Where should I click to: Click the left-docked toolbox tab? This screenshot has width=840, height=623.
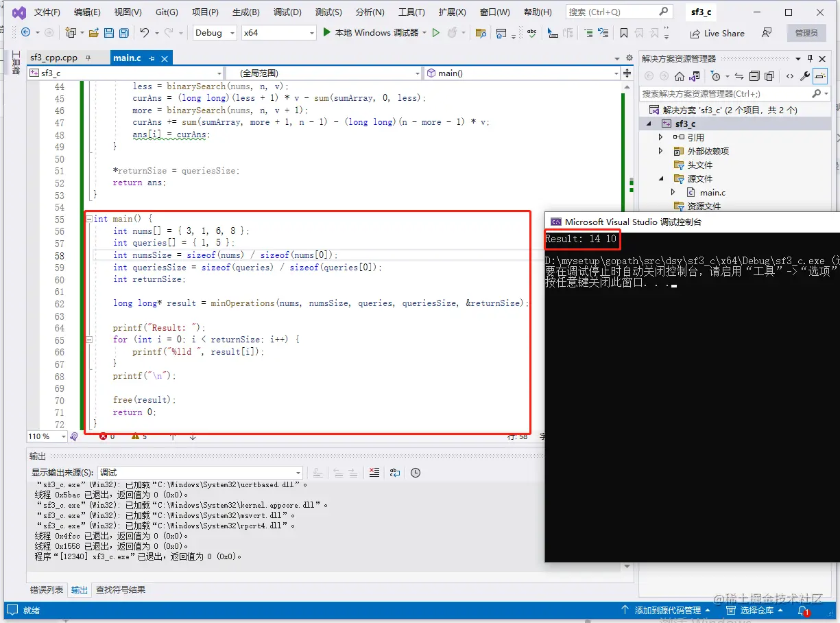point(16,62)
